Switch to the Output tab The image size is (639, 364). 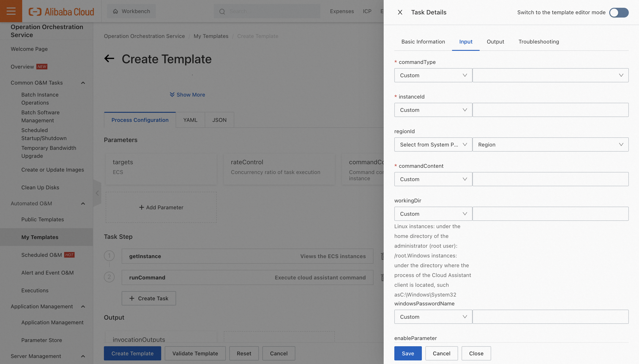point(495,42)
